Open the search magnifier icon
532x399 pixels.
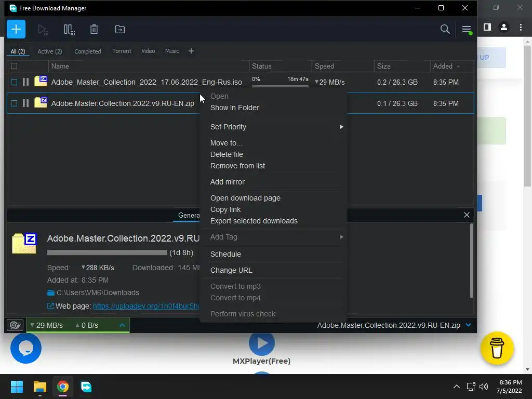(445, 29)
